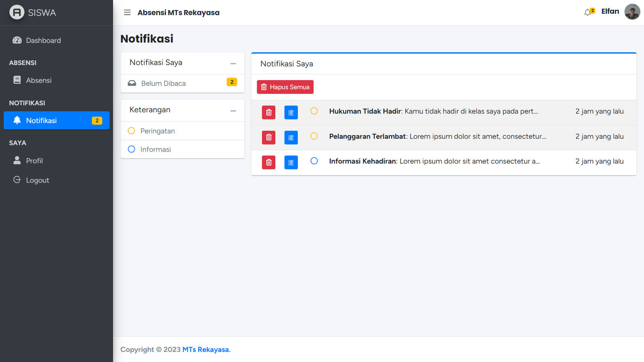Click the Elfan profile avatar thumbnail

click(632, 12)
